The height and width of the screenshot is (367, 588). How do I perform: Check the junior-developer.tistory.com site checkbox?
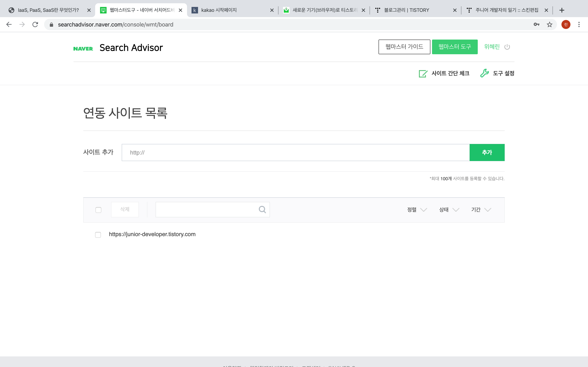point(98,235)
